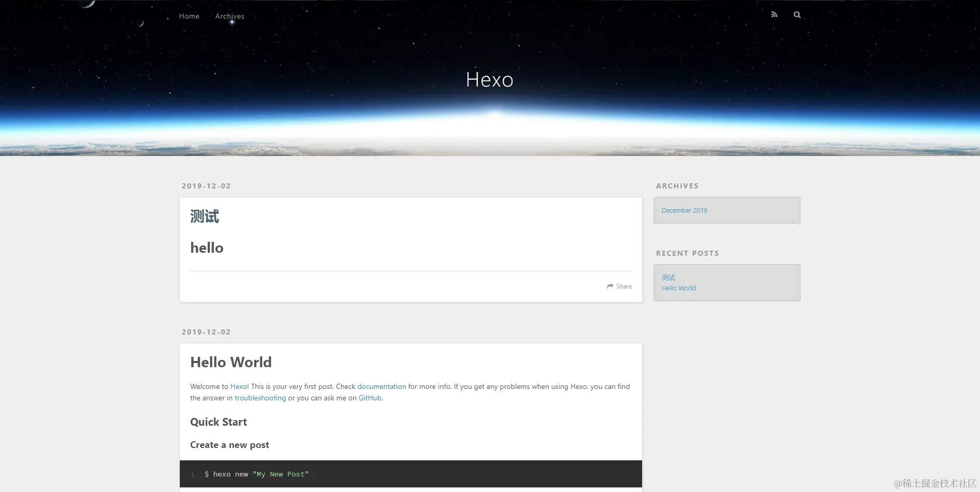
Task: Open the Hello World post title
Action: coord(231,362)
